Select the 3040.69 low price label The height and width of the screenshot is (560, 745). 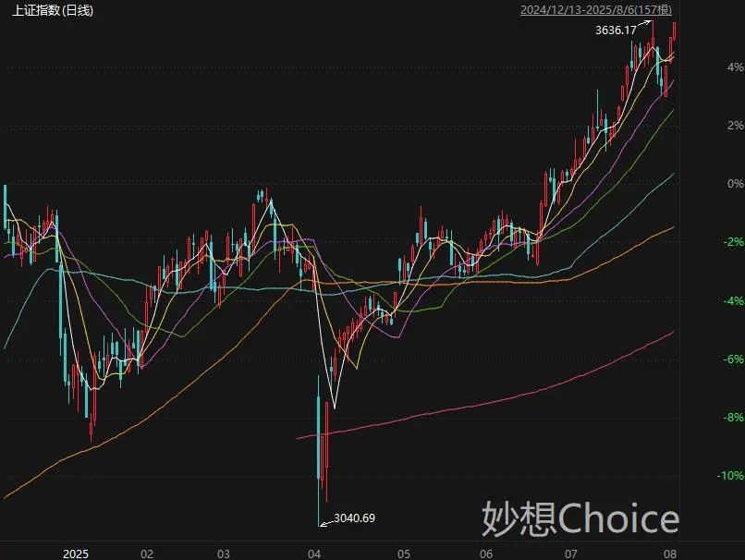click(x=354, y=517)
